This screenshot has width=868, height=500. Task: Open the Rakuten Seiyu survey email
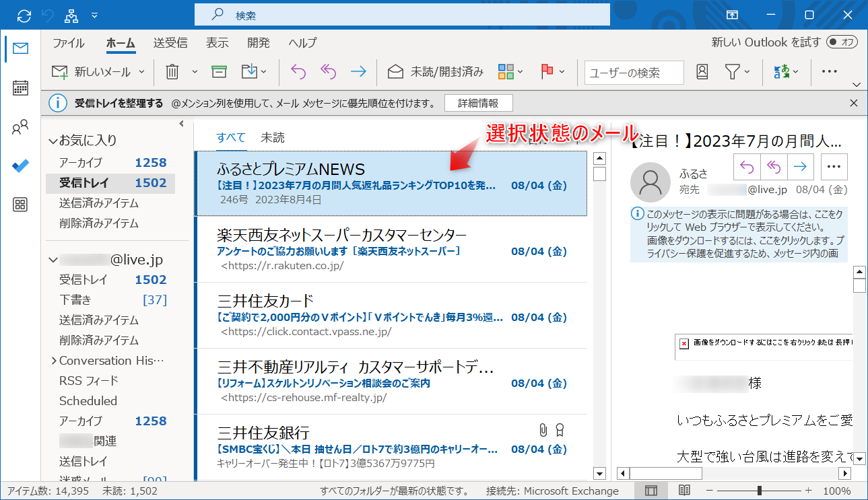click(391, 249)
